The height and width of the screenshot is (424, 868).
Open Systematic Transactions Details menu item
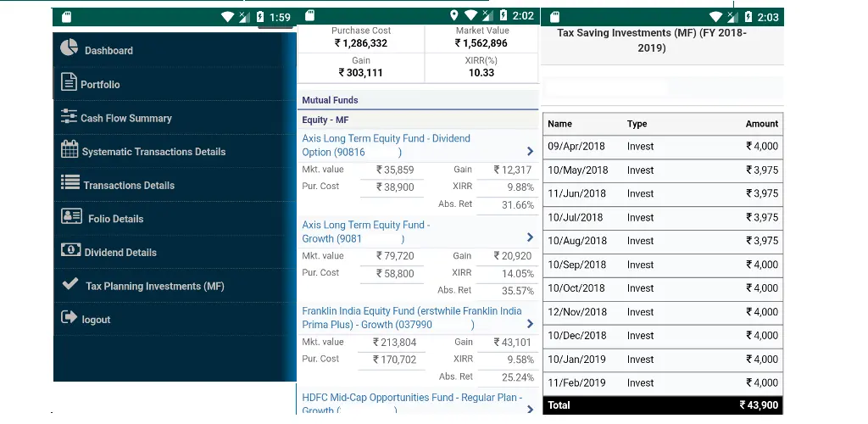(175, 151)
